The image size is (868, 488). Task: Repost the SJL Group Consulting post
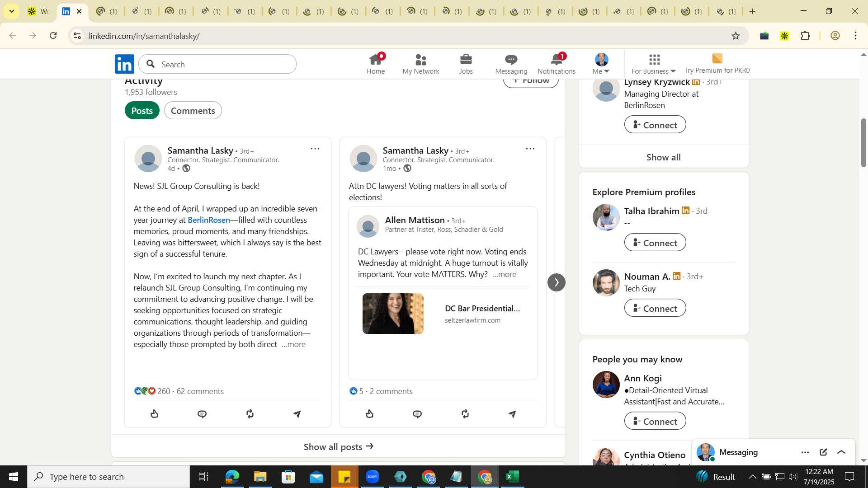pyautogui.click(x=250, y=414)
